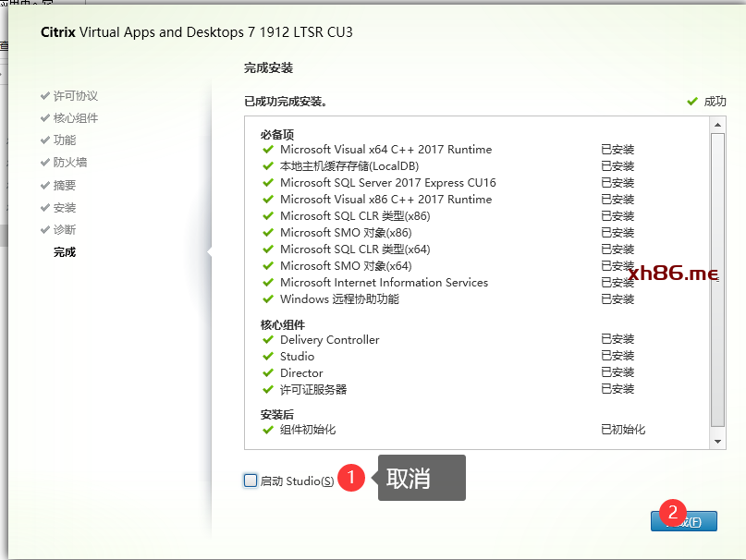Click the 完成安装 page heading

click(268, 68)
